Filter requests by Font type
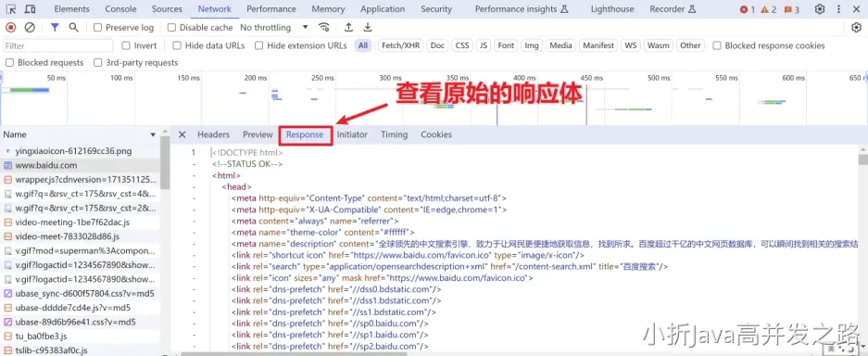 coord(506,45)
